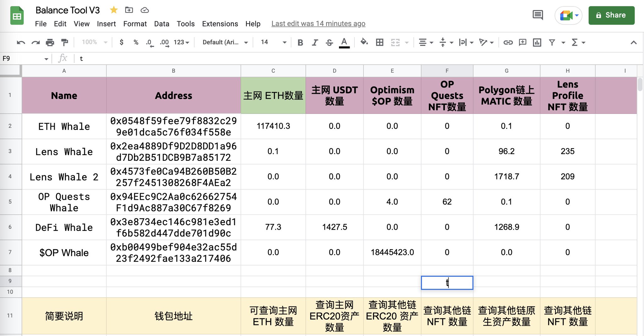
Task: Click the Google Sheets home logo
Action: click(x=17, y=16)
